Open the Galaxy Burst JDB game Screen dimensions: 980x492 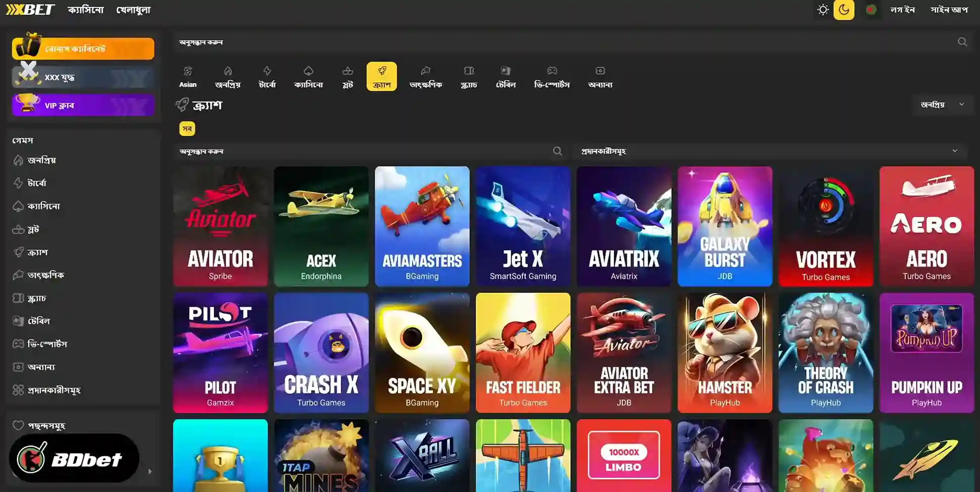coord(725,226)
